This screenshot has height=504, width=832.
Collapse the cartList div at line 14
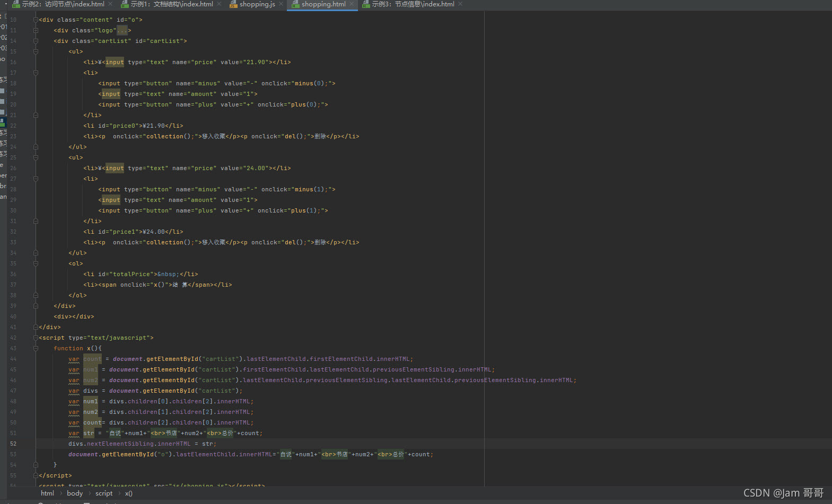tap(36, 41)
